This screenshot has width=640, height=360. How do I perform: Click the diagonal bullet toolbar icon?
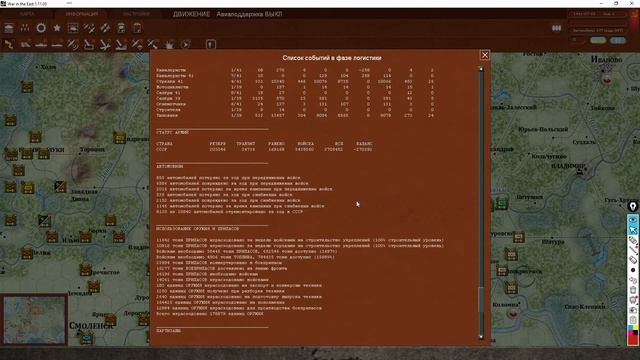point(105,28)
